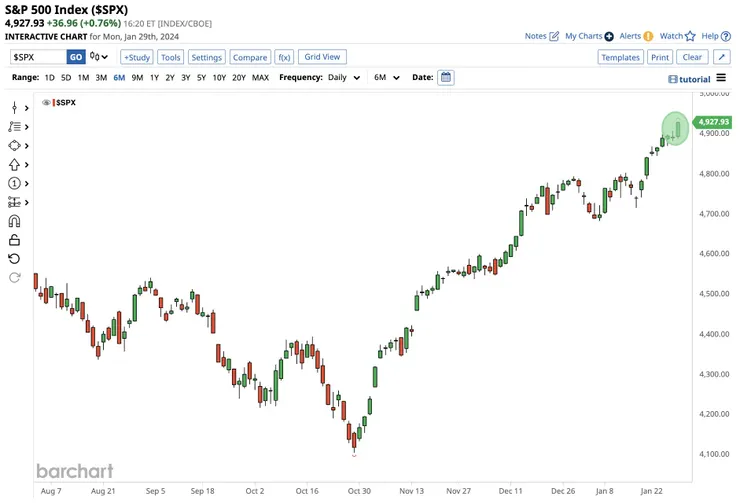Hide the $SPX plot via eye icon

tap(46, 102)
